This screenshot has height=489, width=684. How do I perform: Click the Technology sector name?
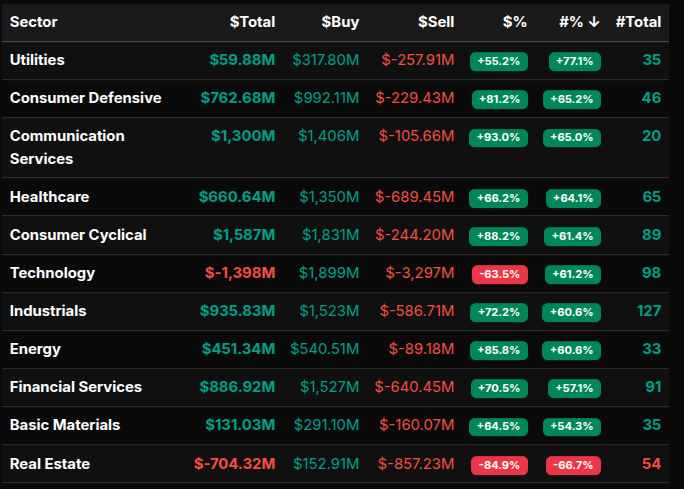click(52, 273)
